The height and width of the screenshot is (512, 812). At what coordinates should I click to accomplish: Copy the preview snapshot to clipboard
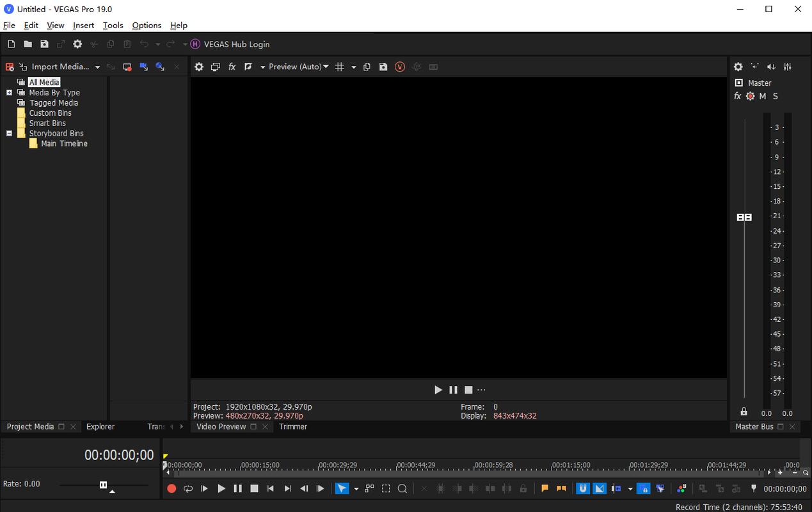[x=367, y=67]
